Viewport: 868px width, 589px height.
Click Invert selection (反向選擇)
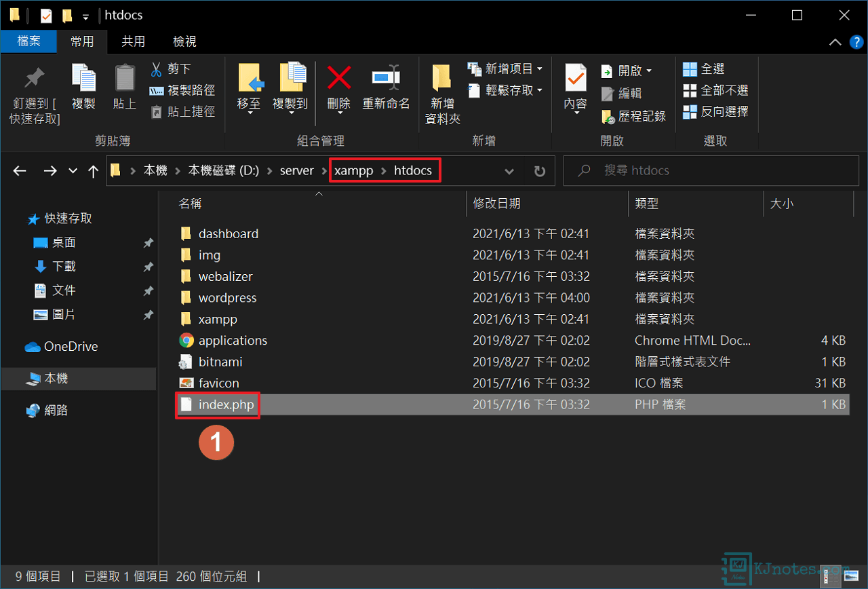pyautogui.click(x=715, y=111)
